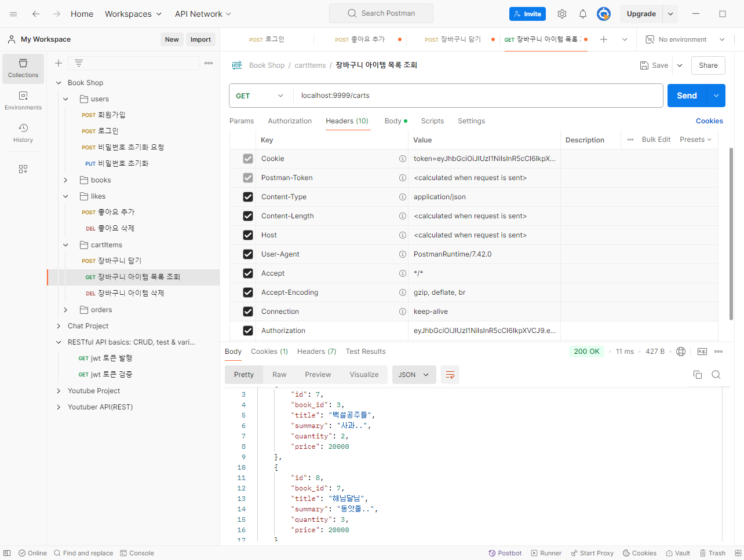Click the headers table vertical scrollbar
Viewport: 744px width, 560px height.
pos(731,234)
